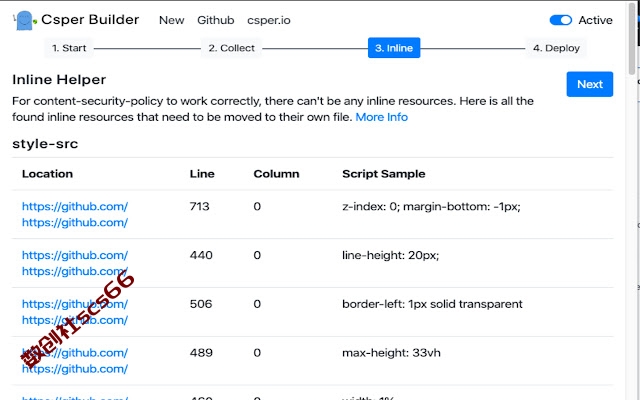The image size is (640, 400).
Task: Click the Column header label
Action: [x=276, y=174]
